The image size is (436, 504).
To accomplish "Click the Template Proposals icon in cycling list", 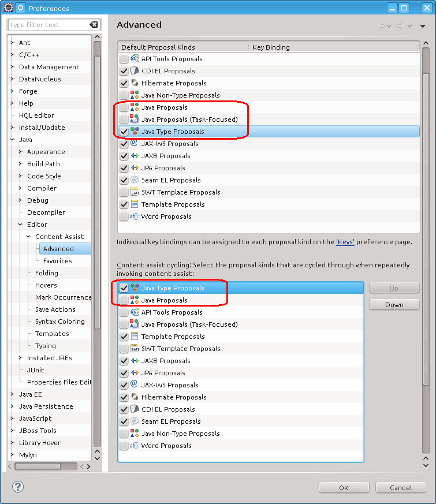I will coord(135,337).
